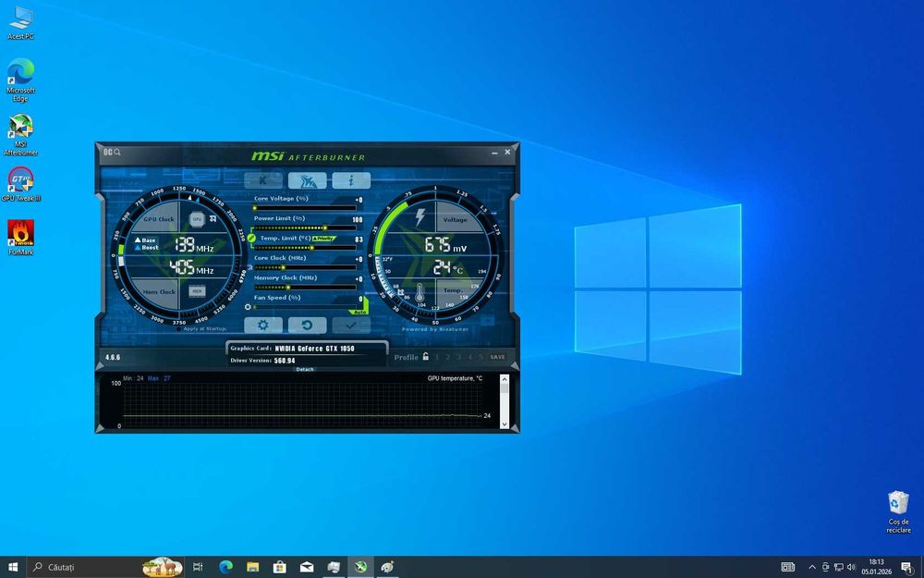Adjust the Memory Clock slider
The image size is (924, 578).
305,288
